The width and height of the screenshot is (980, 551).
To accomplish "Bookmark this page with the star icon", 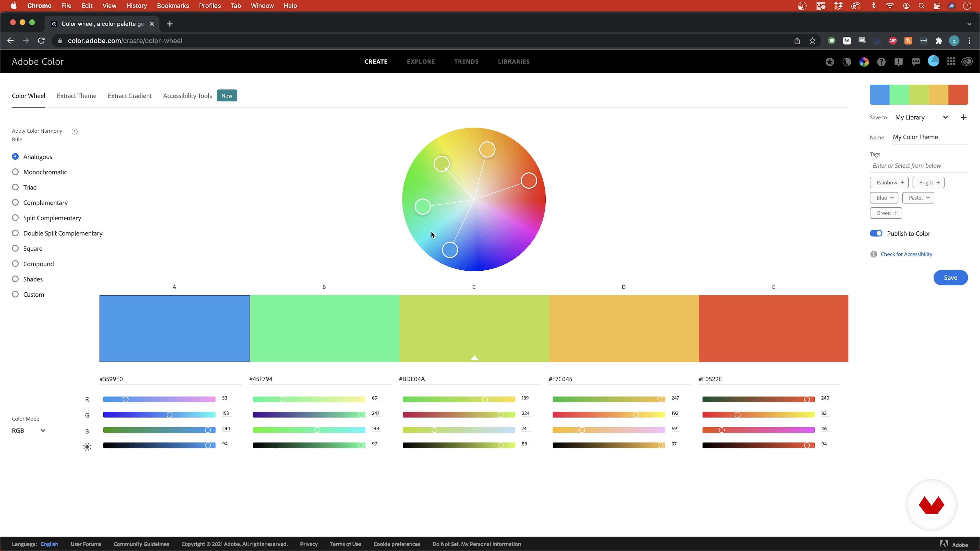I will pos(813,41).
